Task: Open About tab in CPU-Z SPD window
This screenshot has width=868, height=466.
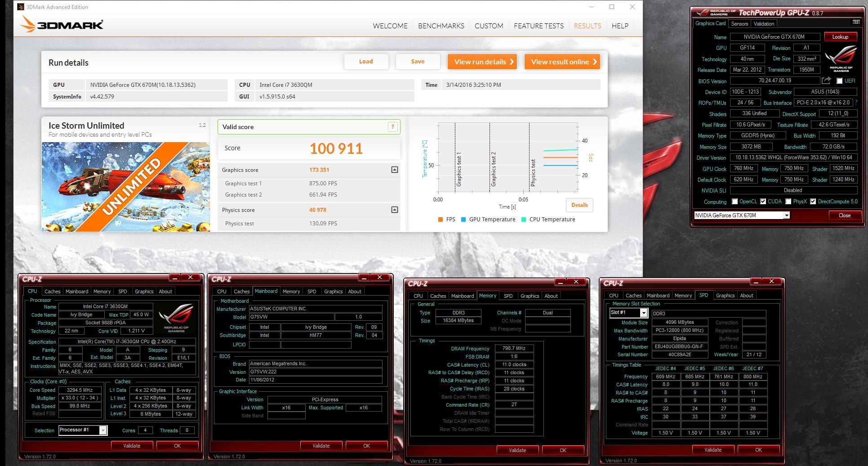Action: pos(746,296)
